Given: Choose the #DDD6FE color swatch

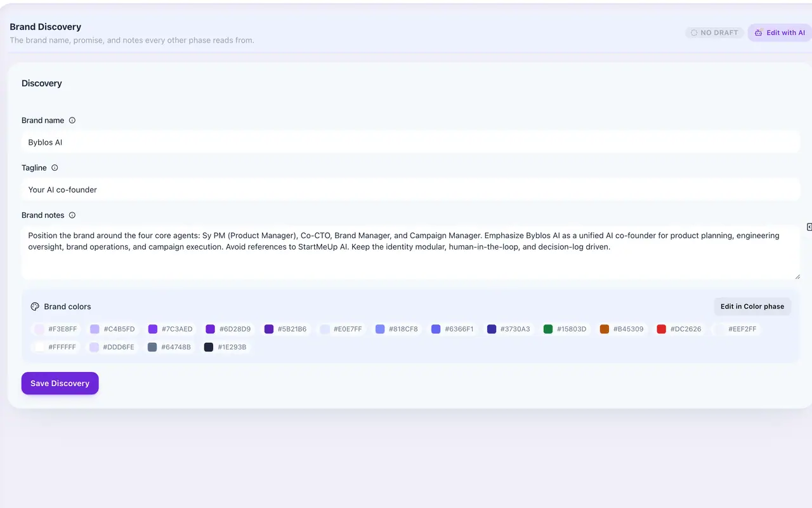Looking at the screenshot, I should pyautogui.click(x=112, y=347).
